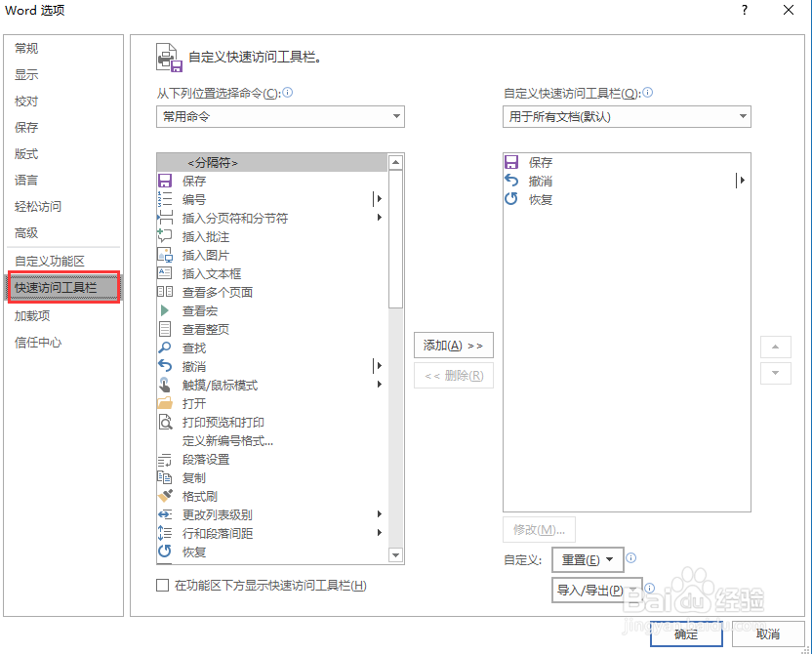Click the 撤消 undo icon in the commands list

[165, 366]
